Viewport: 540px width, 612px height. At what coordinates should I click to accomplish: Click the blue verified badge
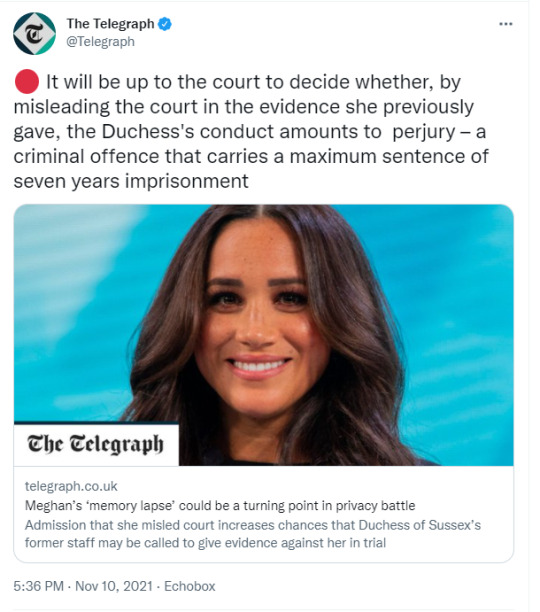165,24
